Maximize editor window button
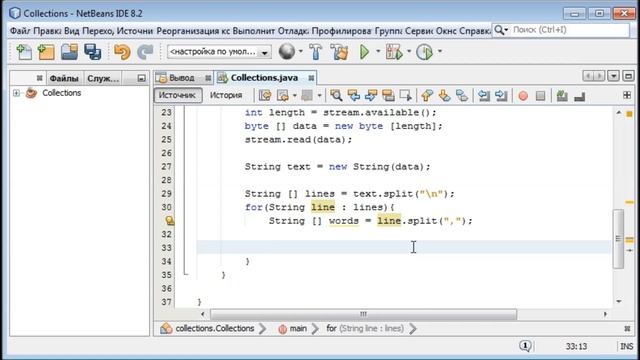The width and height of the screenshot is (640, 360). coord(628,76)
